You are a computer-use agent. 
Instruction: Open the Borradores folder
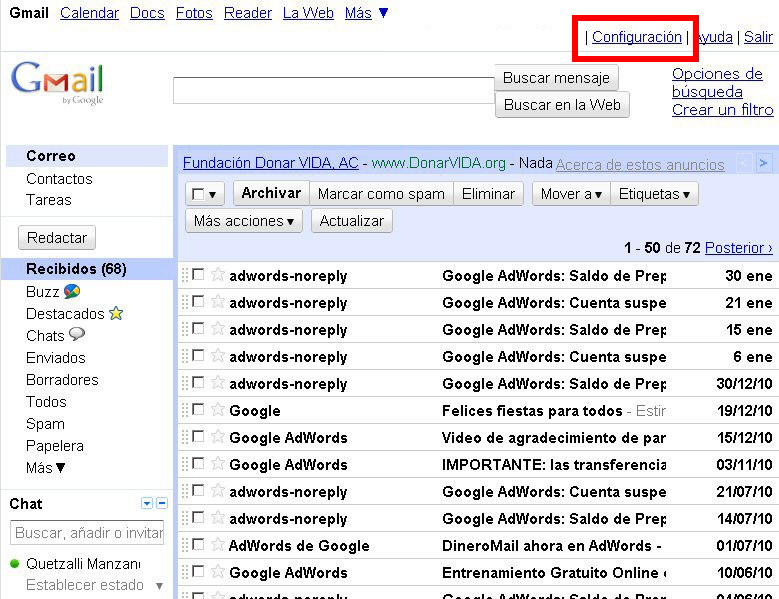(62, 379)
